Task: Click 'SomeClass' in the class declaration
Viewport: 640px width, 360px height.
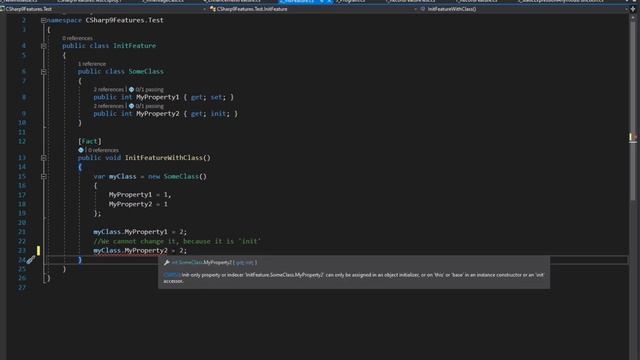Action: [146, 71]
